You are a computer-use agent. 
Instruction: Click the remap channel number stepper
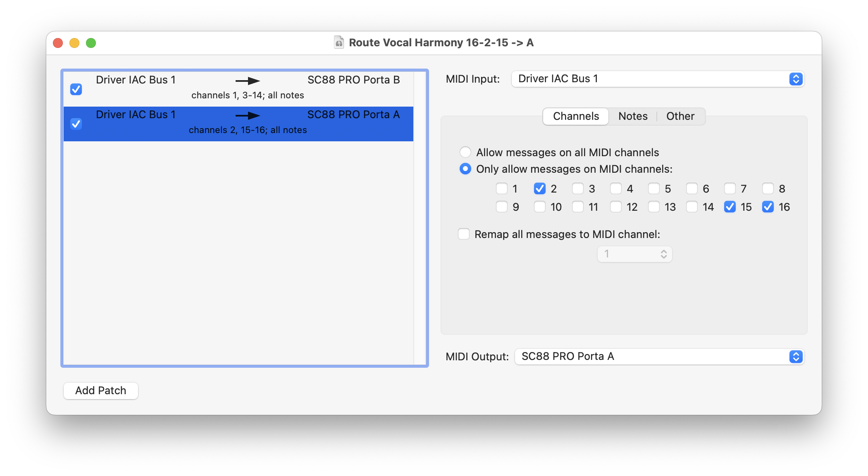[663, 254]
